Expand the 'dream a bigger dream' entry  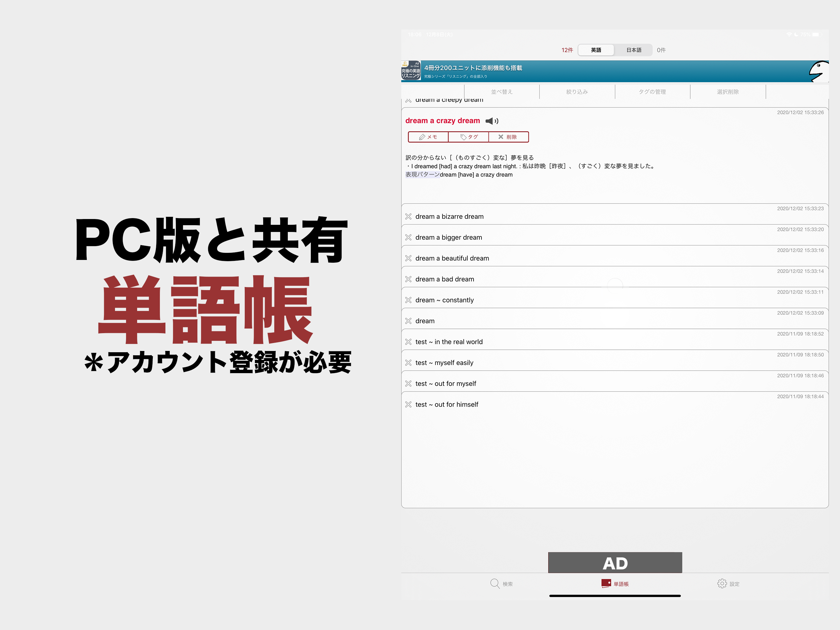(449, 237)
